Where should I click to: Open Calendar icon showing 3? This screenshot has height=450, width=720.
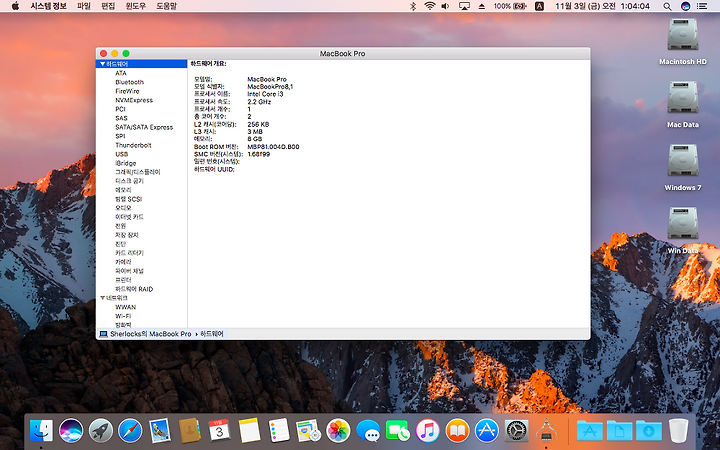(x=219, y=431)
